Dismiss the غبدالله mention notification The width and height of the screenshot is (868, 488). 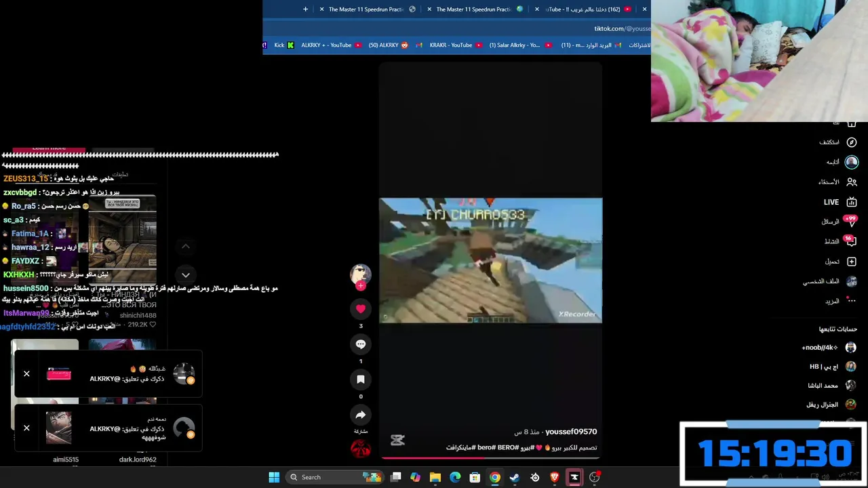pyautogui.click(x=26, y=373)
